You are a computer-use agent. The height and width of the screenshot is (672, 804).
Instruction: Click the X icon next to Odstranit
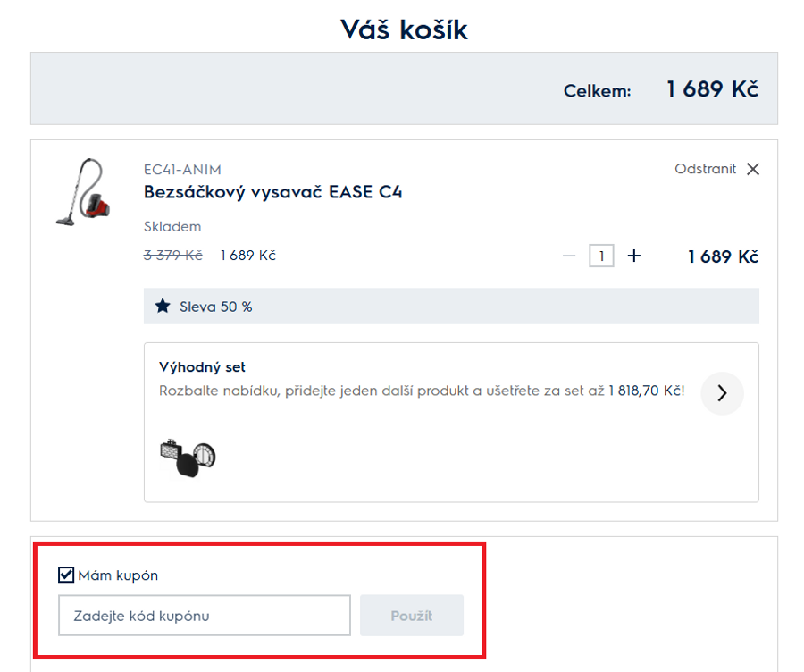753,170
